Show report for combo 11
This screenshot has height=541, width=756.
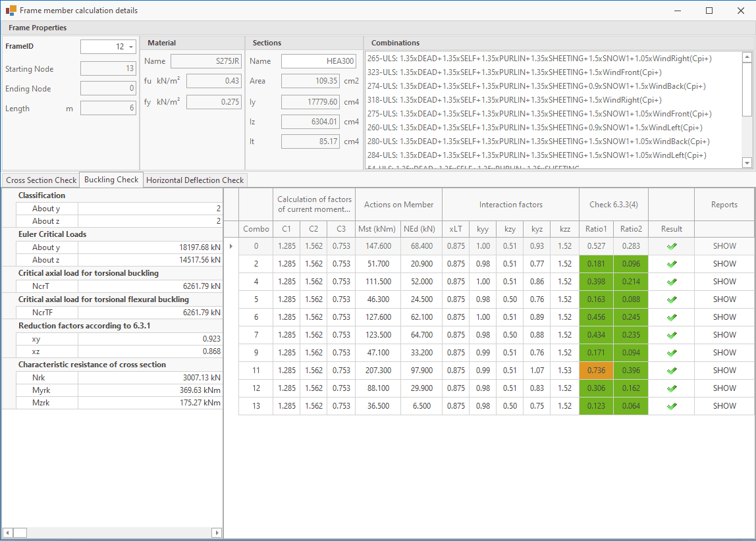724,371
